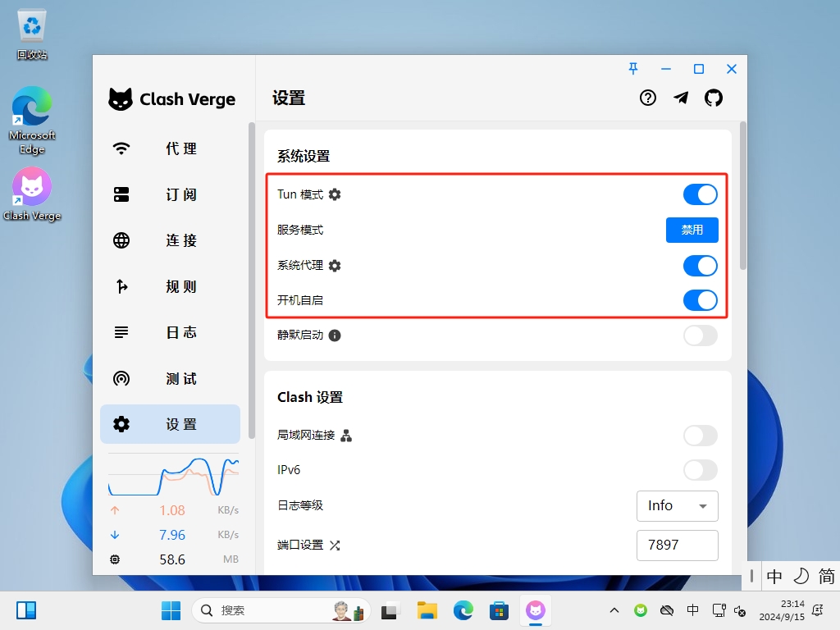Viewport: 840px width, 630px height.
Task: Click the 禁用 button for 服务模式
Action: [x=692, y=230]
